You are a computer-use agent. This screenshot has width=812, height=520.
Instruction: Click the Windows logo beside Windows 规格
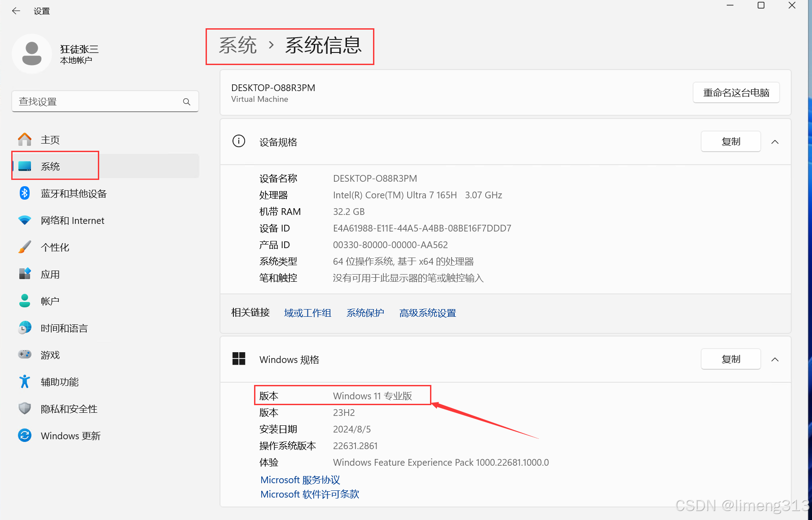239,359
